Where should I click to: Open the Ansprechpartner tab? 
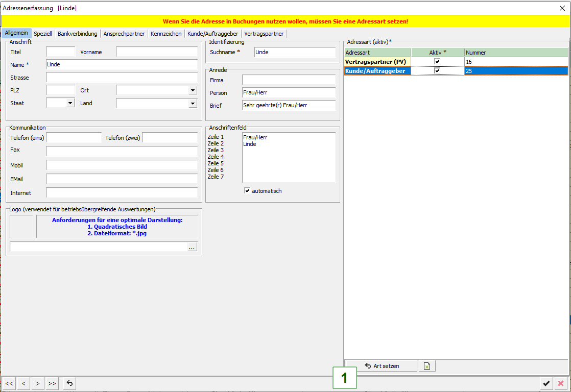(124, 34)
